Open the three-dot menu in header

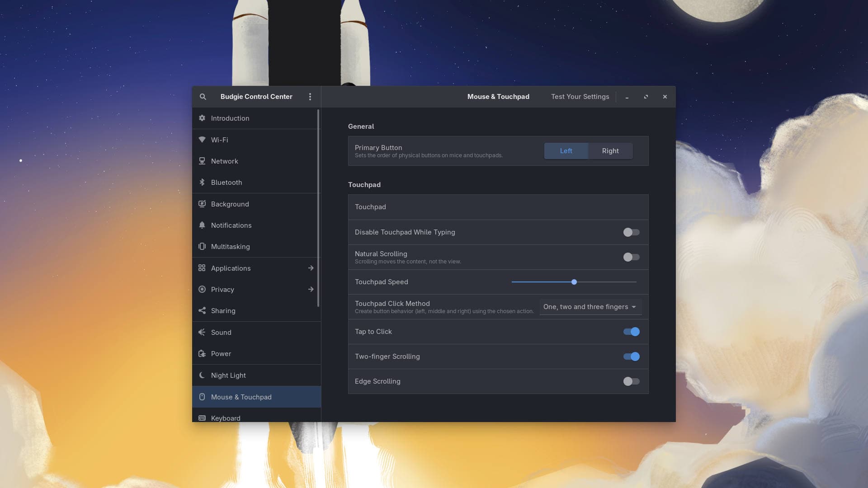(310, 97)
